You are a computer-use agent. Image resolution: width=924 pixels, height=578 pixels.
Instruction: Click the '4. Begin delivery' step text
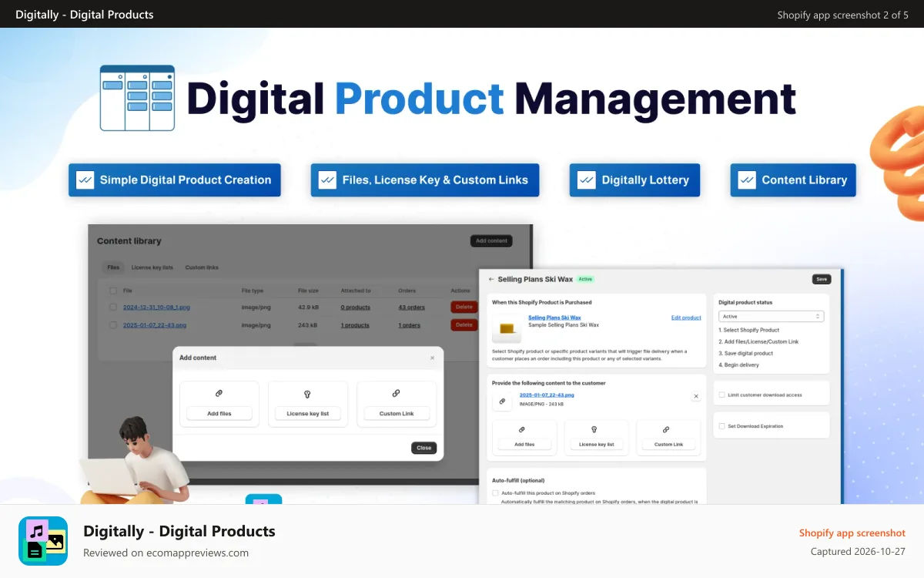coord(738,365)
